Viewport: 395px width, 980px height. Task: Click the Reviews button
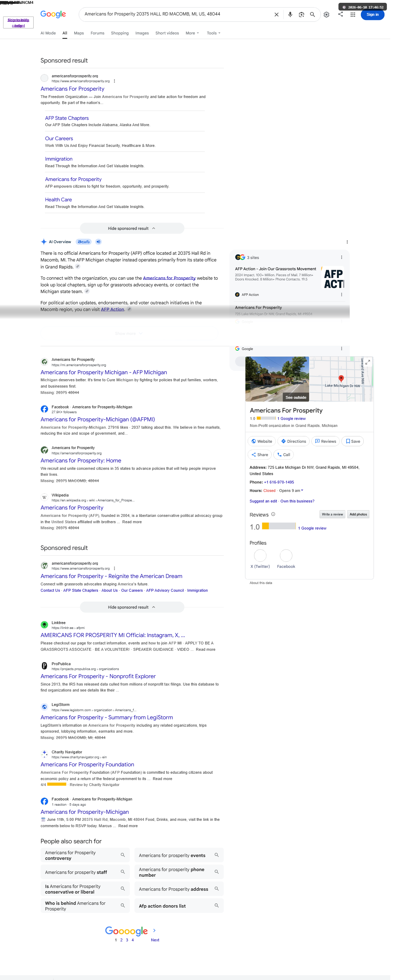(x=325, y=441)
